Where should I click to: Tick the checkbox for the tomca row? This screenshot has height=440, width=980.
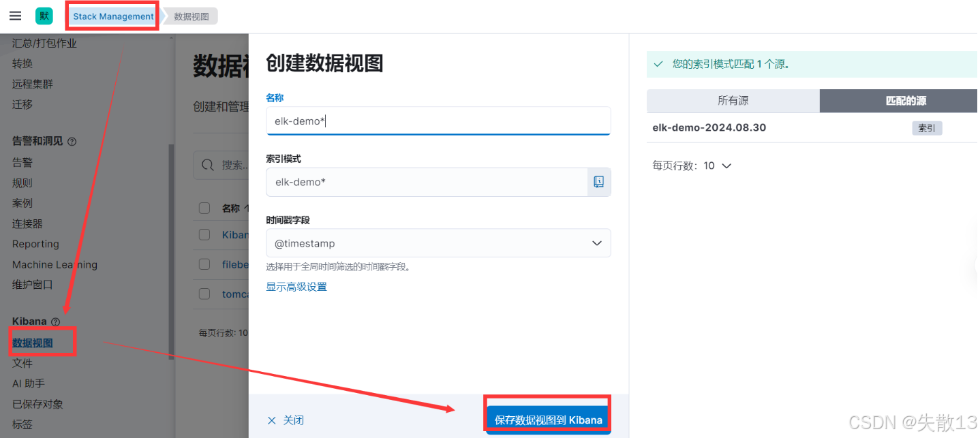[204, 294]
